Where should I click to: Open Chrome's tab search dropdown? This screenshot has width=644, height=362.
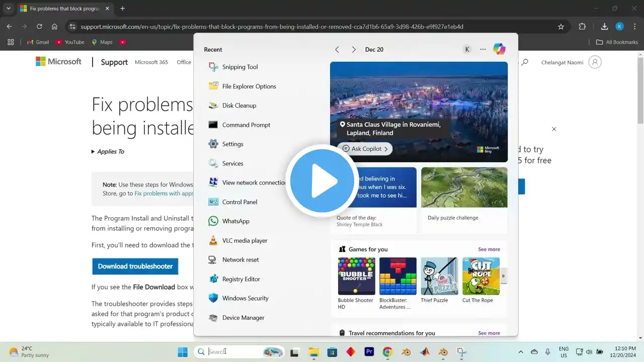8,9
